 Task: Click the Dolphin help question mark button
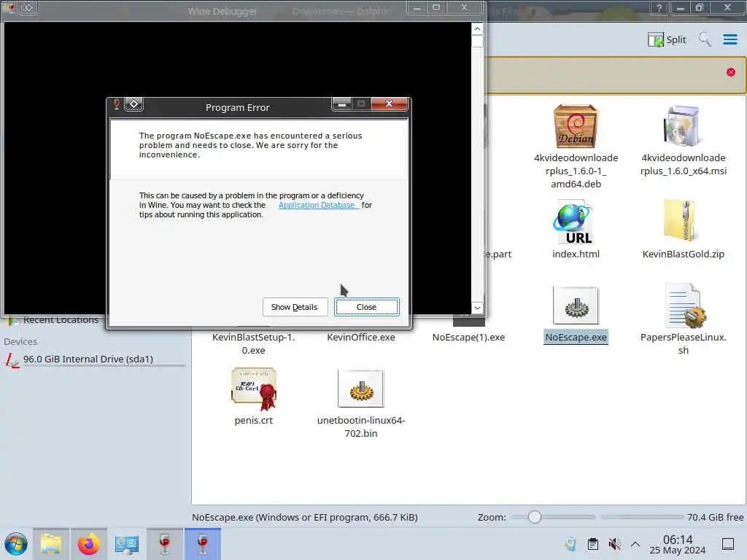tap(659, 7)
